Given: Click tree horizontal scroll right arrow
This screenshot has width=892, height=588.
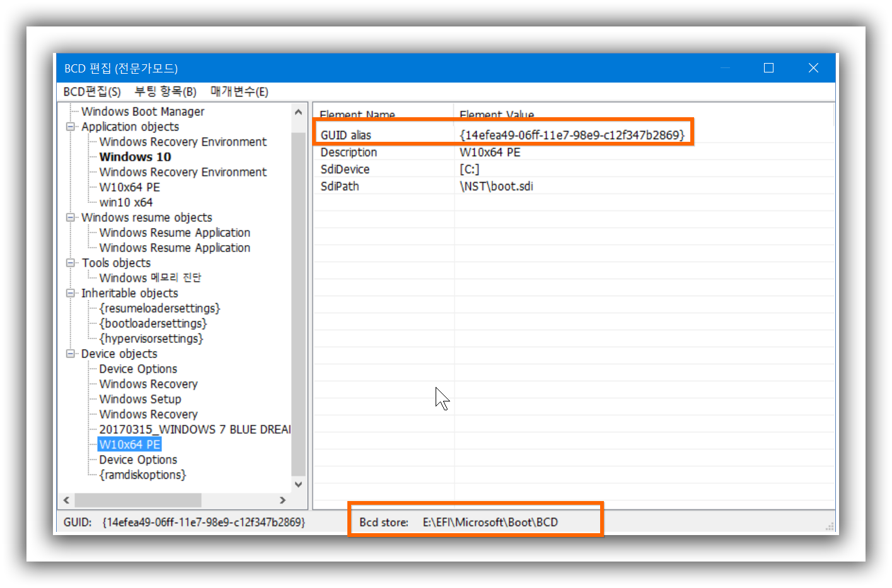Looking at the screenshot, I should tap(282, 500).
